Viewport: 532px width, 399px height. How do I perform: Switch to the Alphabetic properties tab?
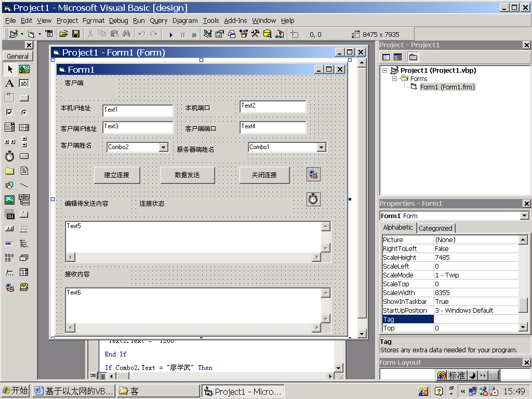tap(398, 228)
